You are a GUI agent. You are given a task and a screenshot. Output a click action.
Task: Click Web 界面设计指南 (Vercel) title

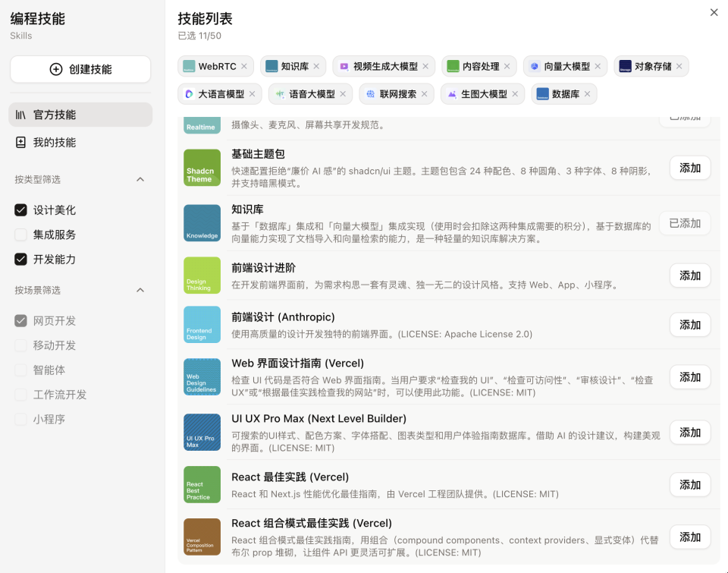[x=297, y=363]
